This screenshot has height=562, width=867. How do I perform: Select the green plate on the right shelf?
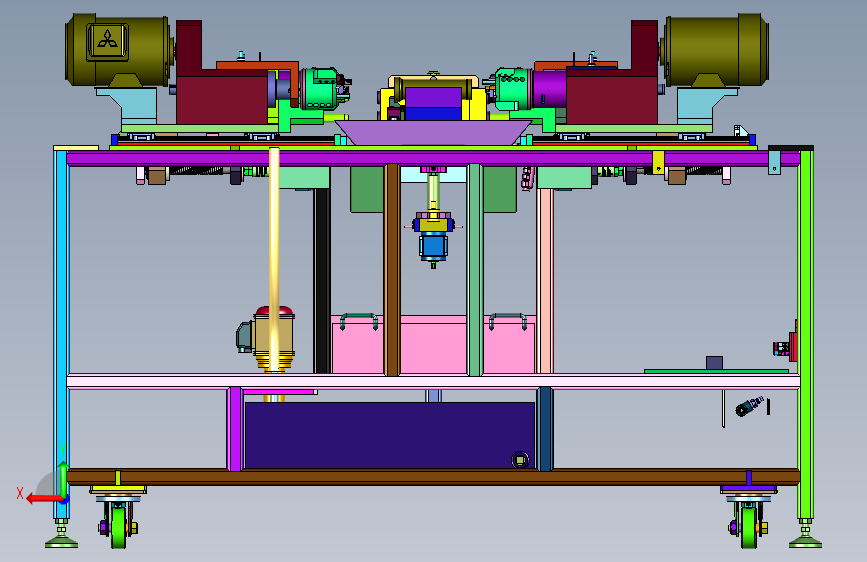coord(717,371)
